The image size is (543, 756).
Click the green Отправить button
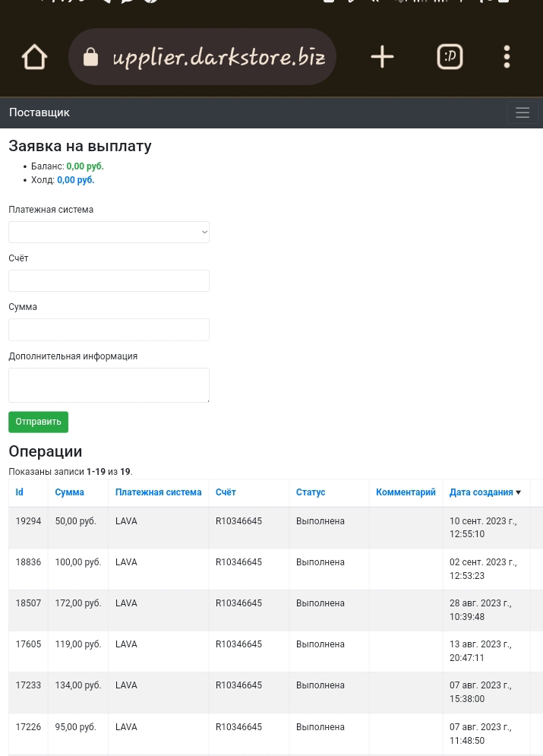click(x=38, y=422)
